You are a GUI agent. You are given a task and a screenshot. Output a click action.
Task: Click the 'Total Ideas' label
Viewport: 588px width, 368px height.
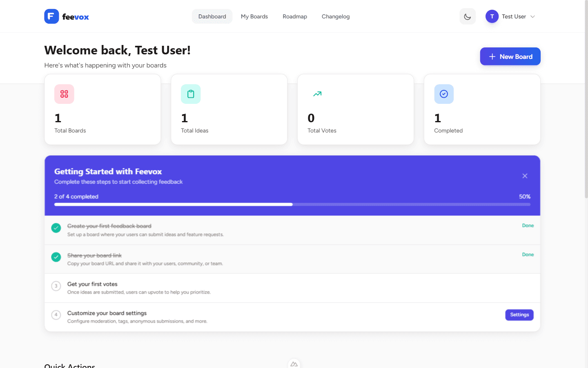pyautogui.click(x=195, y=131)
